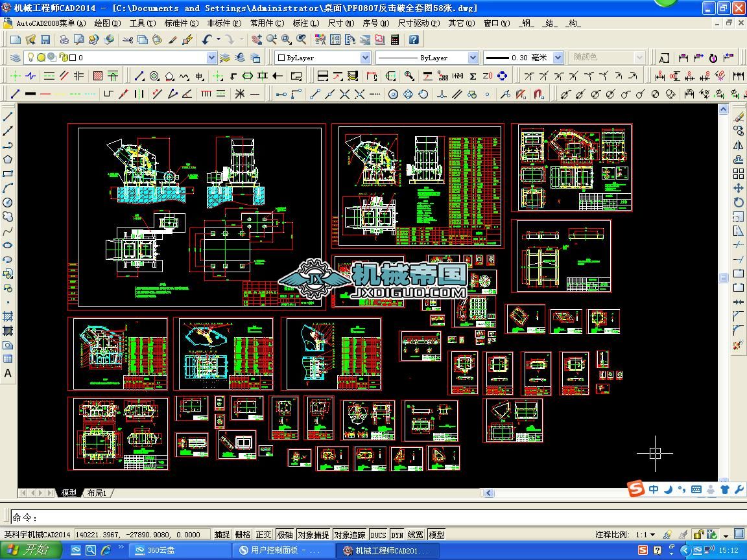
Task: Click the red Hatch pattern icon
Action: (98, 76)
